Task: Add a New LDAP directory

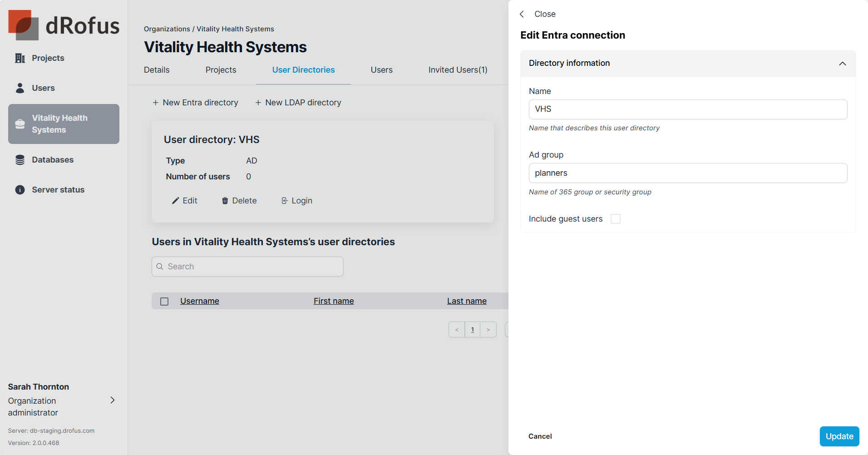Action: coord(298,103)
